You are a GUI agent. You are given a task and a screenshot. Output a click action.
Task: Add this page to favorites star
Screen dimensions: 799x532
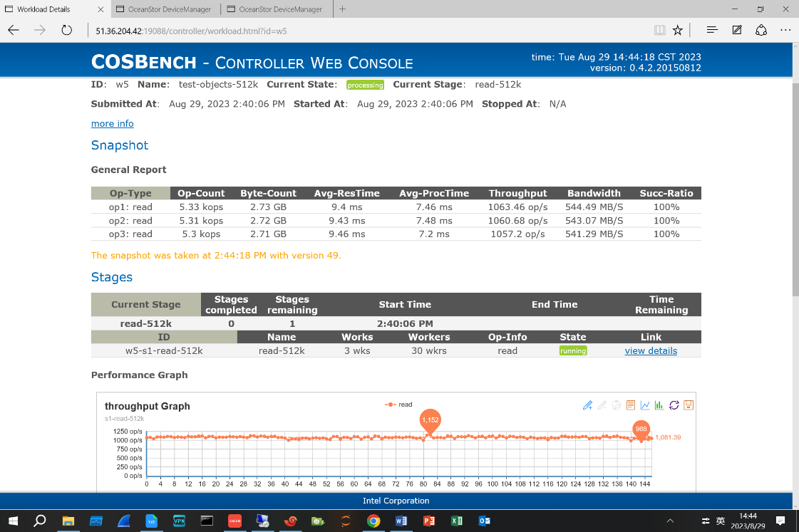click(x=677, y=31)
